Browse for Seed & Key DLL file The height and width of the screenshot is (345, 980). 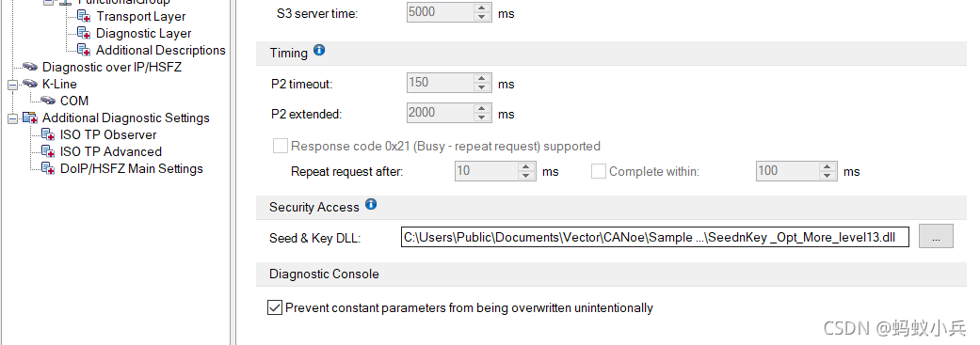(x=936, y=237)
